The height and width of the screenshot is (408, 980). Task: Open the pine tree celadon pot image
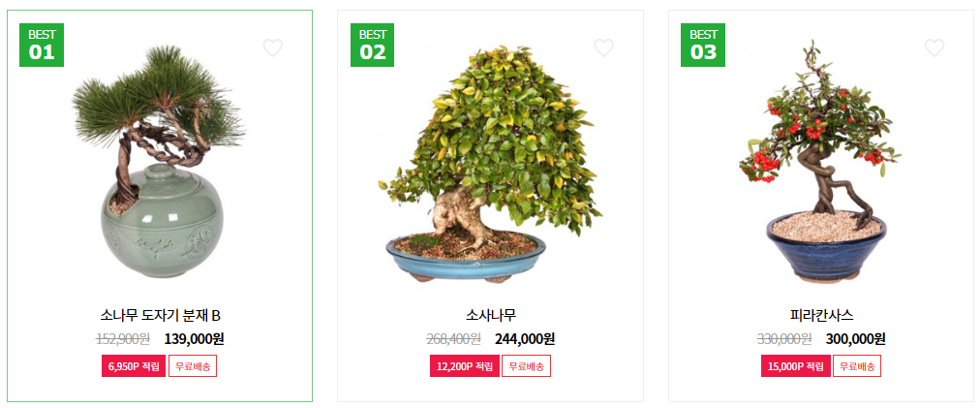pyautogui.click(x=160, y=162)
